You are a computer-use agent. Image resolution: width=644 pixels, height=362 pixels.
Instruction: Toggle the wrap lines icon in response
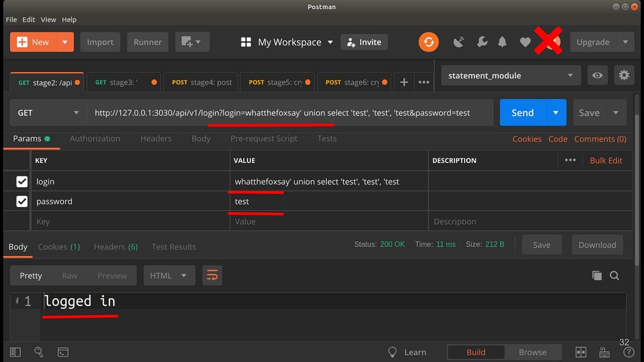click(x=212, y=276)
